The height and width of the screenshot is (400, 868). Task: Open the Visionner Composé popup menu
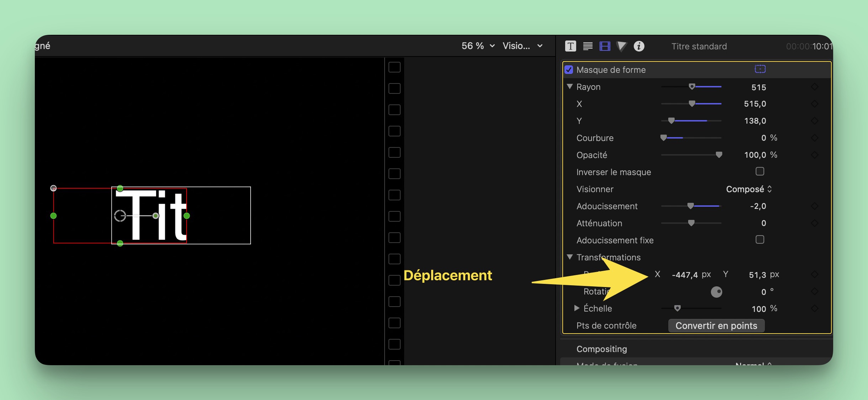749,189
